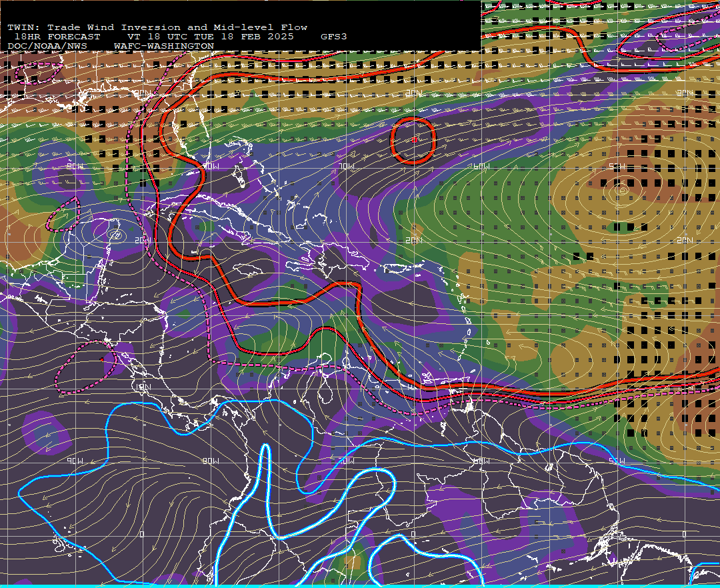Click the "DOC/NOAA/NWS" text
The height and width of the screenshot is (588, 720).
tap(47, 47)
